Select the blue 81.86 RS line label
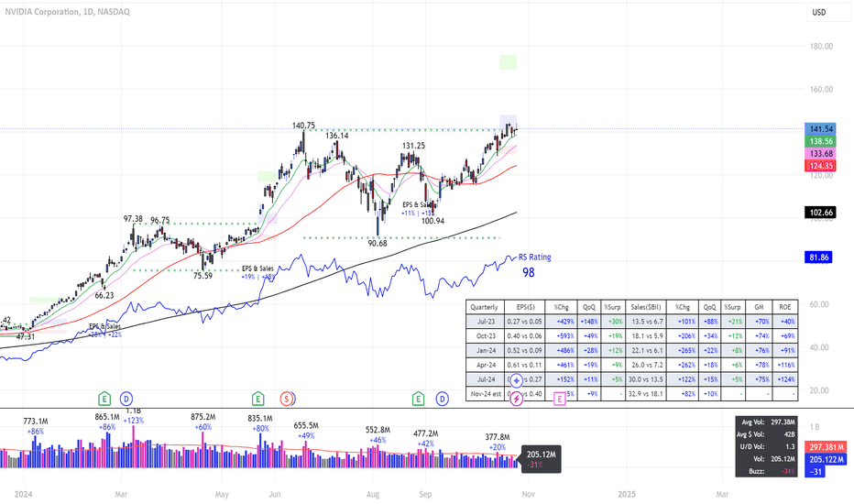Screen dimensions: 854x504 point(818,257)
